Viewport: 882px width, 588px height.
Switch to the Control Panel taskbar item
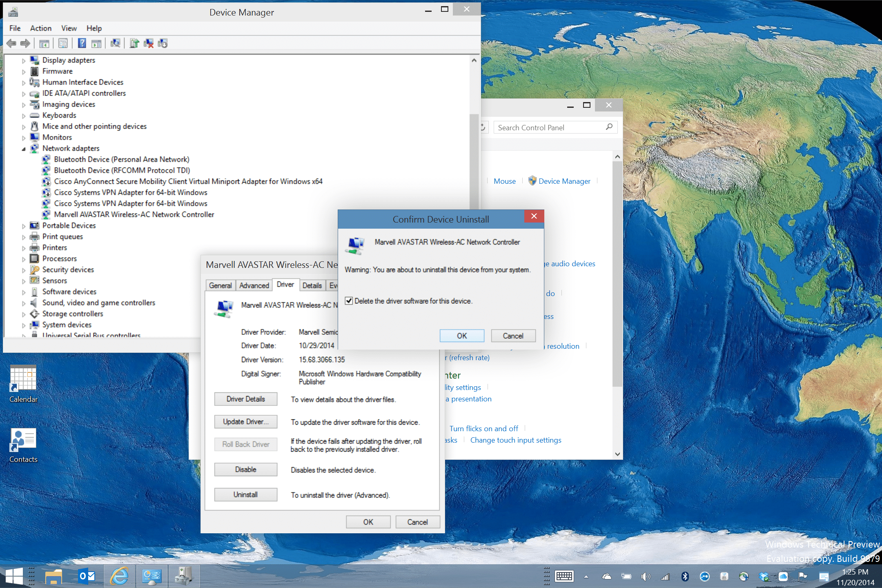[151, 576]
